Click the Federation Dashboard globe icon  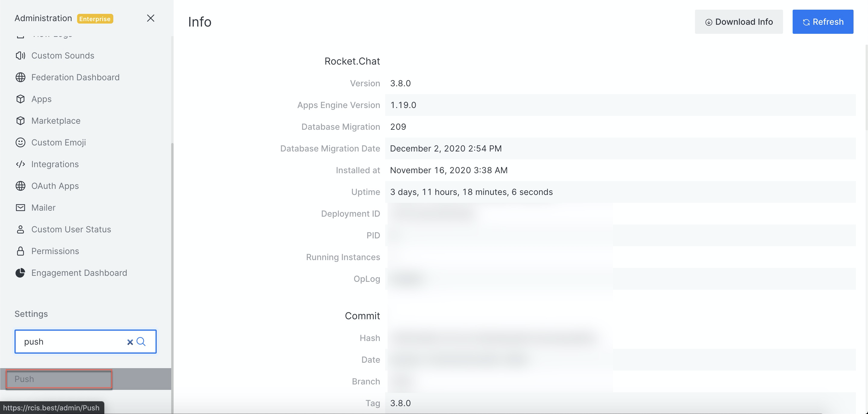(20, 77)
